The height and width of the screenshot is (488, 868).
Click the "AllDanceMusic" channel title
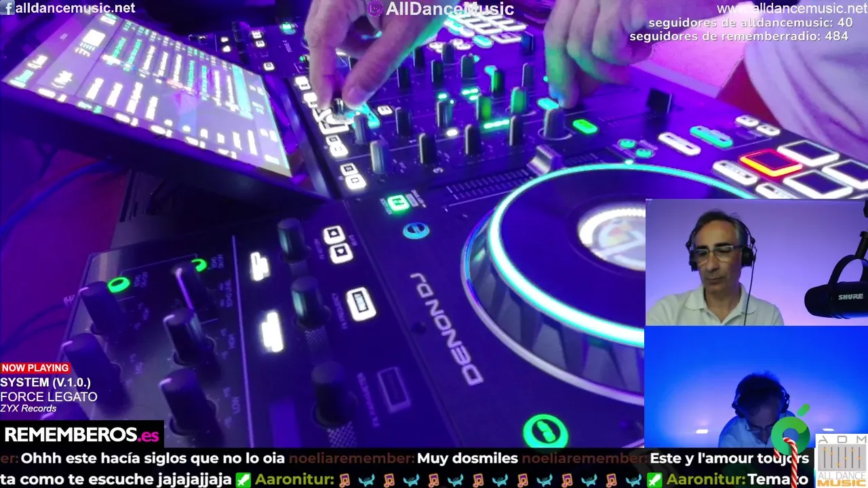pos(450,9)
